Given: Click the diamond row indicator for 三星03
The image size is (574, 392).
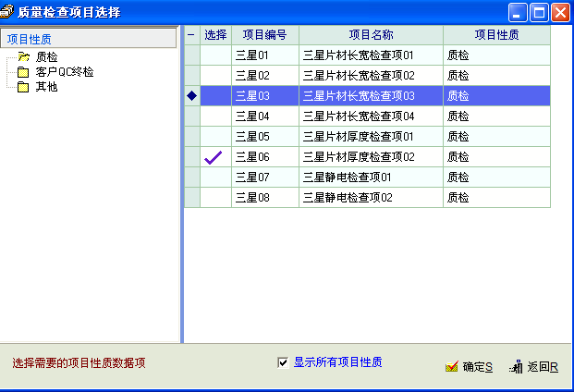Looking at the screenshot, I should [x=192, y=95].
